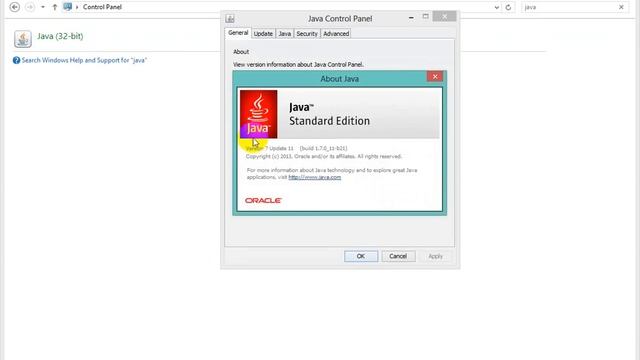The height and width of the screenshot is (360, 640).
Task: Switch to the General tab
Action: pos(238,33)
